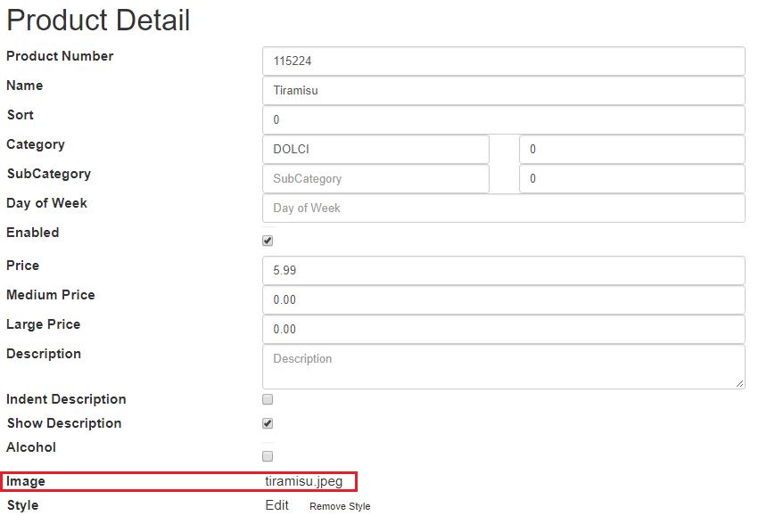This screenshot has width=767, height=532.
Task: Click the Remove Style link
Action: [340, 506]
